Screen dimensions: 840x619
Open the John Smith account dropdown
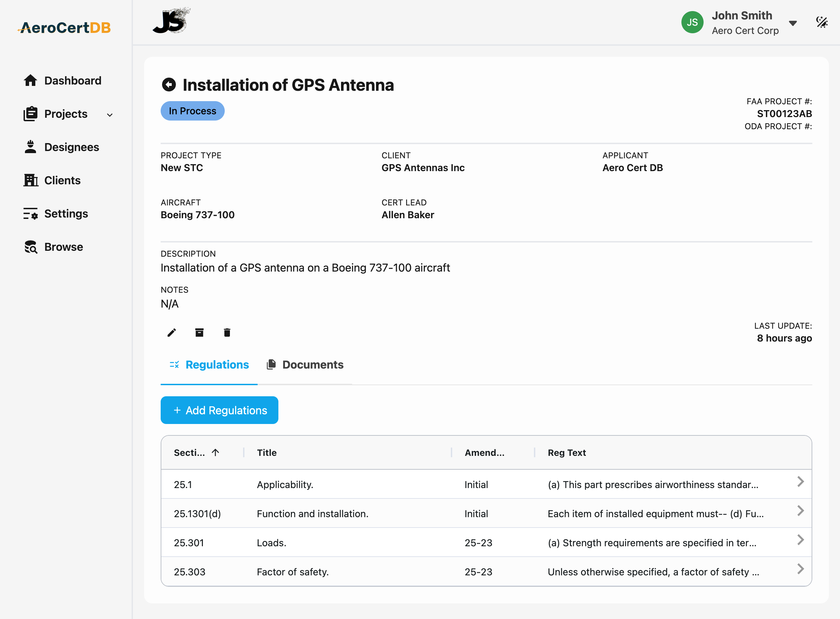(x=793, y=23)
